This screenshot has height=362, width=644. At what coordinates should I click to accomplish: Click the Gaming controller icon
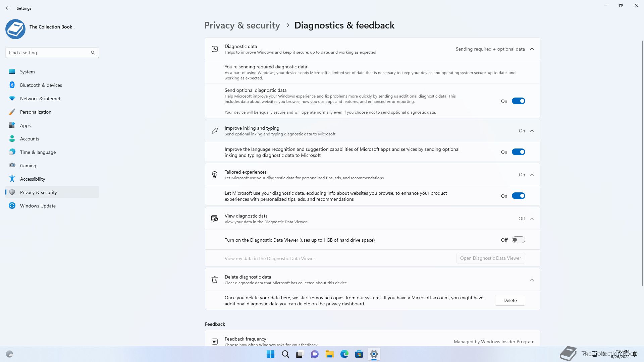12,165
